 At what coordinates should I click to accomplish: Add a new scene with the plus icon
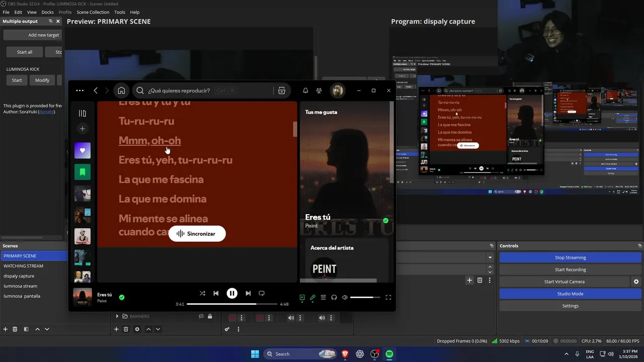pyautogui.click(x=6, y=329)
